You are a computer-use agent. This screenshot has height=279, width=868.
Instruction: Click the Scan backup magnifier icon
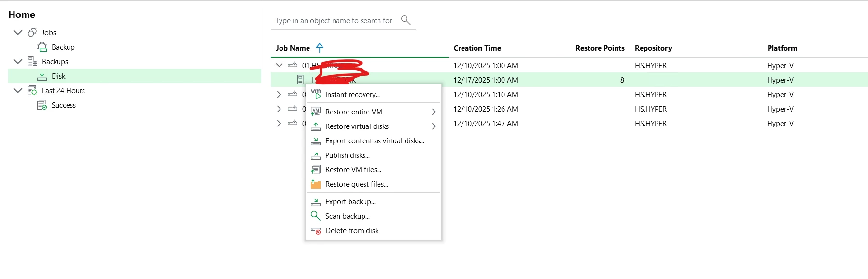(x=316, y=216)
